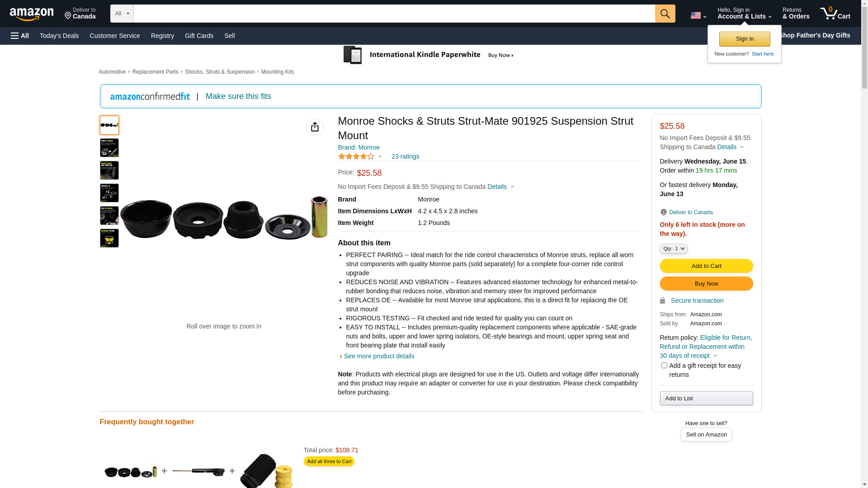
Task: Click the search text input field
Action: point(394,14)
